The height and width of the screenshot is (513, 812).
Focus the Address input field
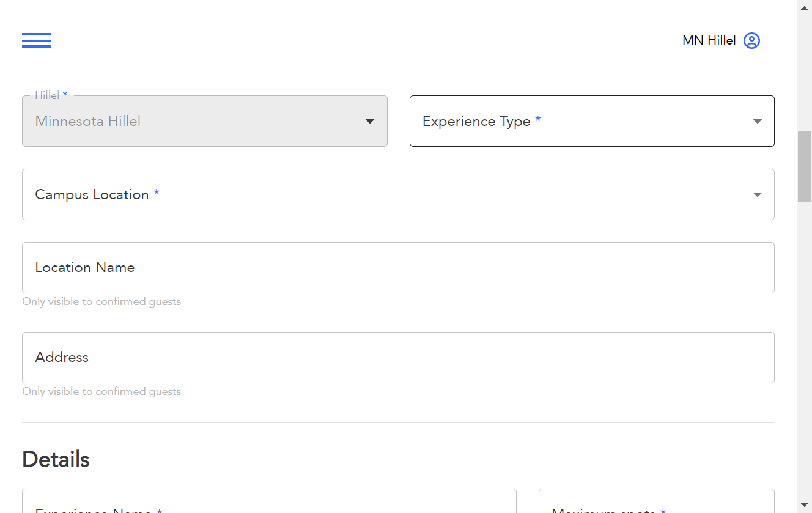398,358
